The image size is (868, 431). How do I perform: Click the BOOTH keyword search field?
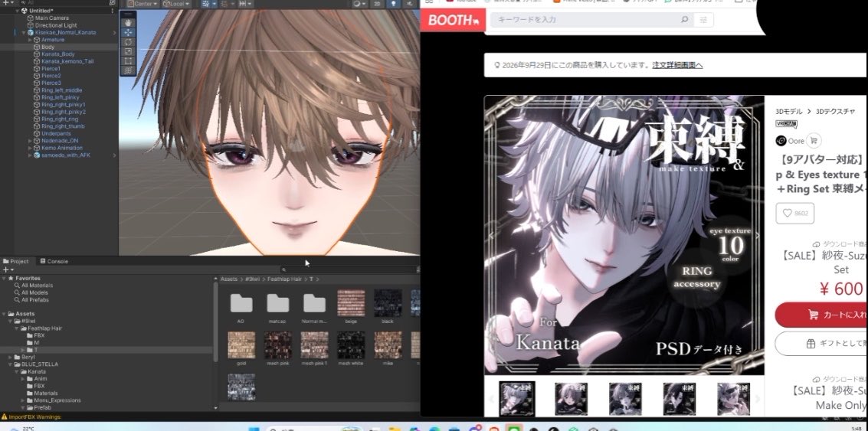point(584,20)
